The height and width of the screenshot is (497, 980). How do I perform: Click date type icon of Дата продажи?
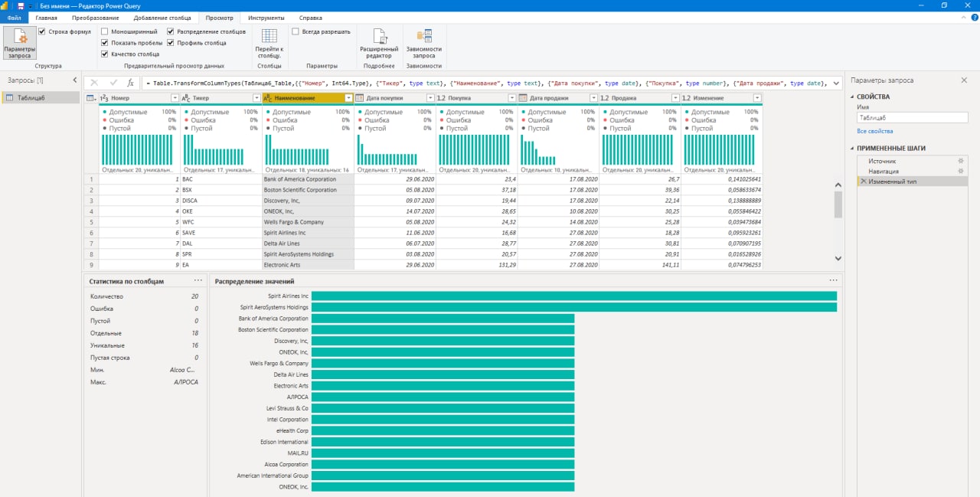click(x=524, y=98)
